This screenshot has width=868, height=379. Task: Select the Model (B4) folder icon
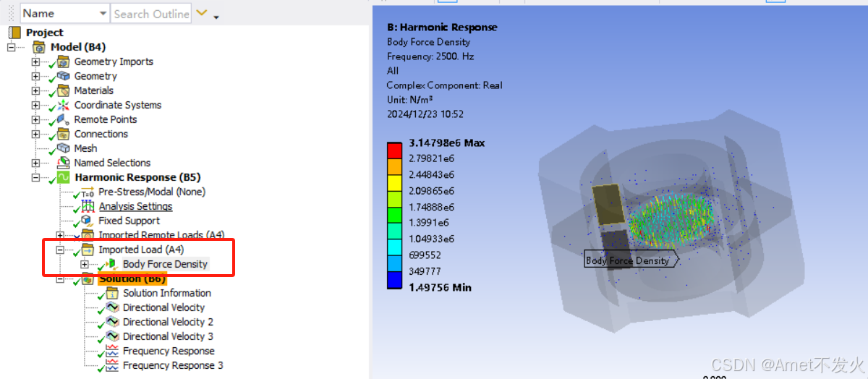39,47
